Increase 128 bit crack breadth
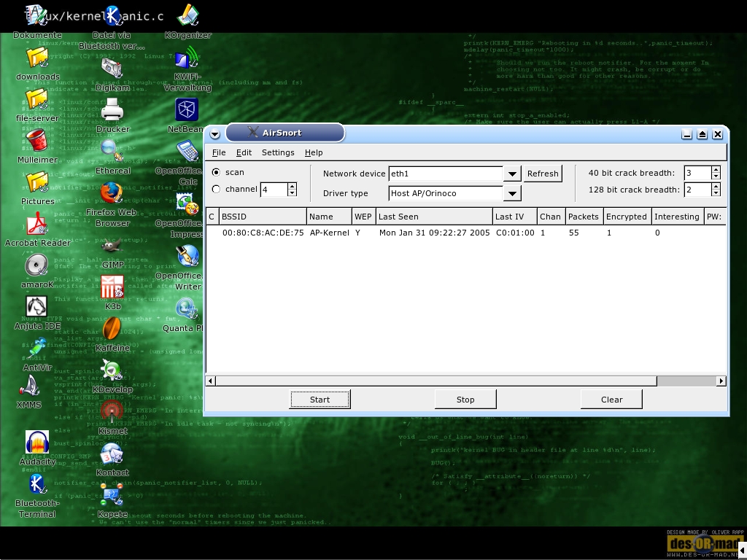Viewport: 747px width, 560px height. coord(716,186)
